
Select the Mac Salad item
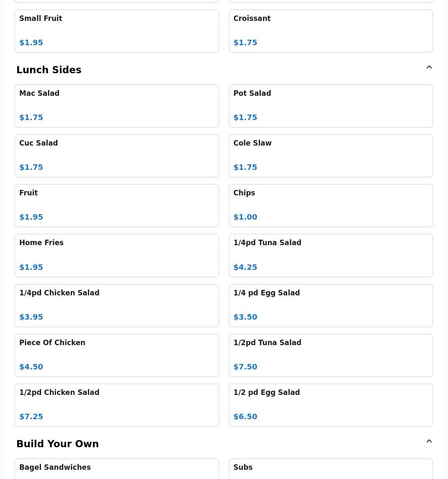pos(117,106)
